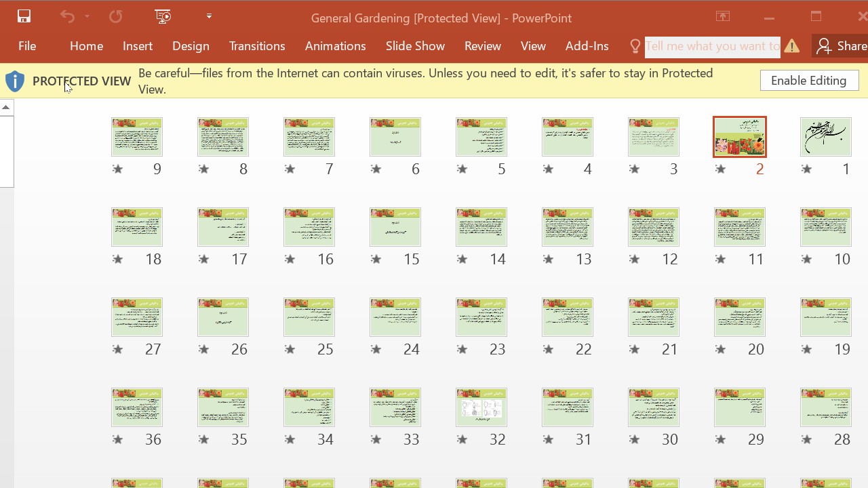Click transition star icon under slide 31
Screen dimensions: 868x488
tap(548, 439)
